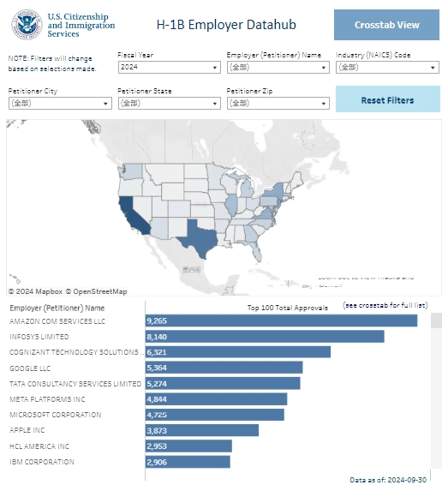Image resolution: width=448 pixels, height=485 pixels.
Task: Click the IBM CORPORATION label
Action: point(42,462)
